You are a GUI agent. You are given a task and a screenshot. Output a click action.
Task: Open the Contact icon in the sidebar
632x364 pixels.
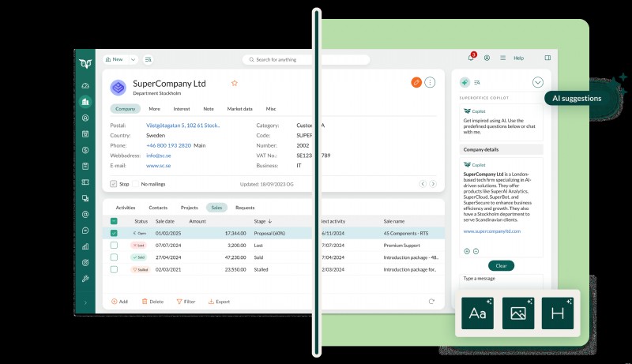[85, 118]
